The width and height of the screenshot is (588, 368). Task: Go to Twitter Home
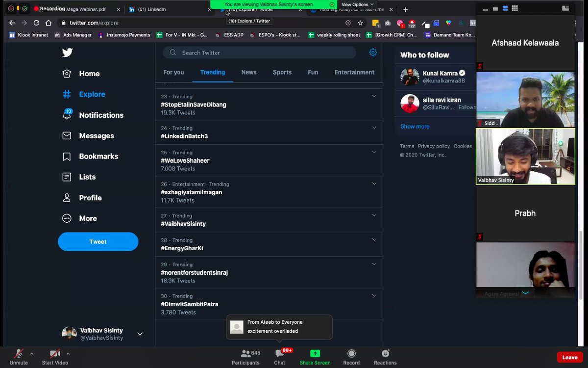tap(81, 74)
